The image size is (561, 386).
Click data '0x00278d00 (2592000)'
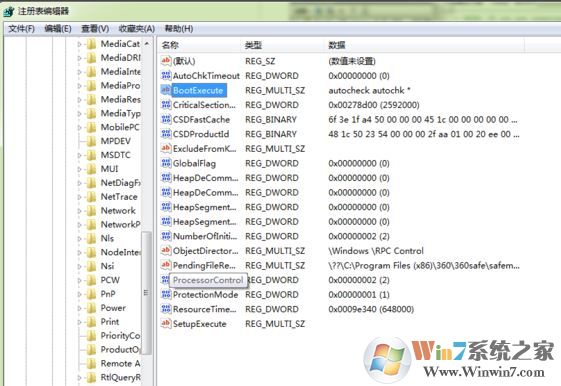coord(374,105)
